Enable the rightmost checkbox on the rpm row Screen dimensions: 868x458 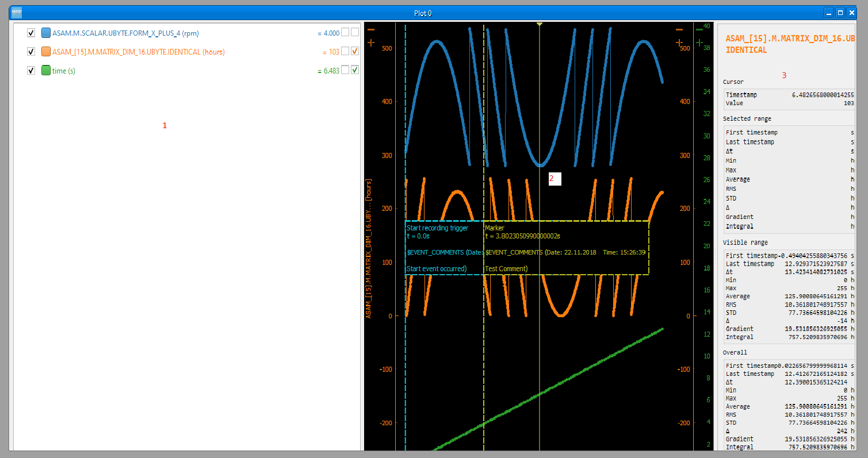tap(355, 32)
